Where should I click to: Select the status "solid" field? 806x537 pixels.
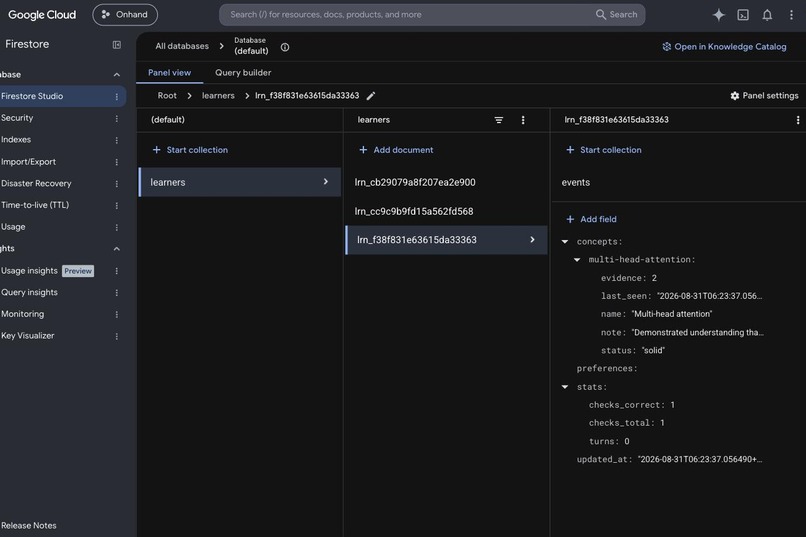(633, 350)
